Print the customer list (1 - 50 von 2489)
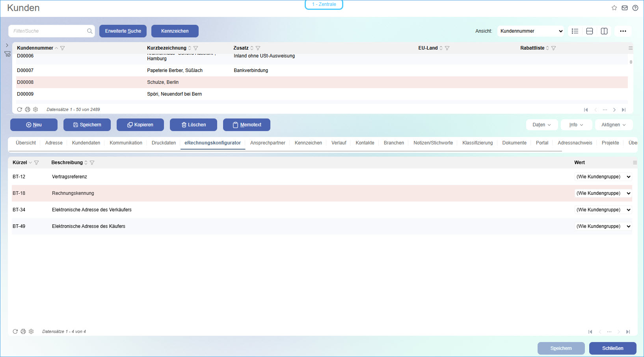Viewport: 644px width, 357px height. [x=28, y=109]
